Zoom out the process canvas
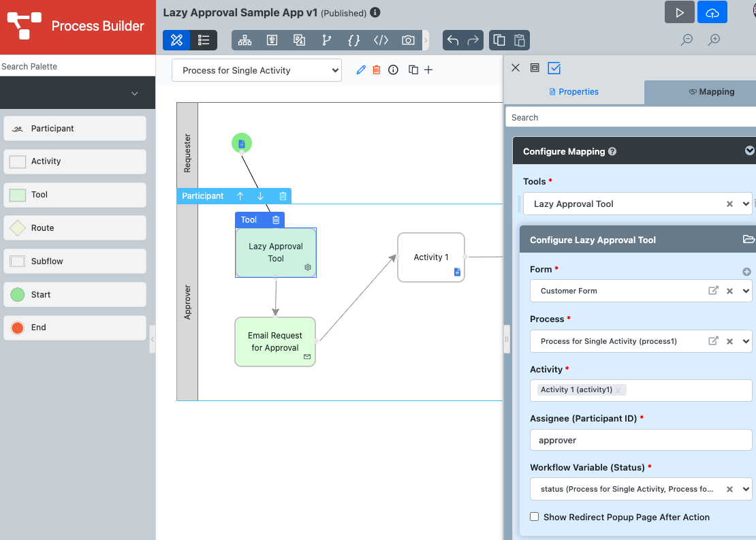The image size is (756, 540). 687,40
